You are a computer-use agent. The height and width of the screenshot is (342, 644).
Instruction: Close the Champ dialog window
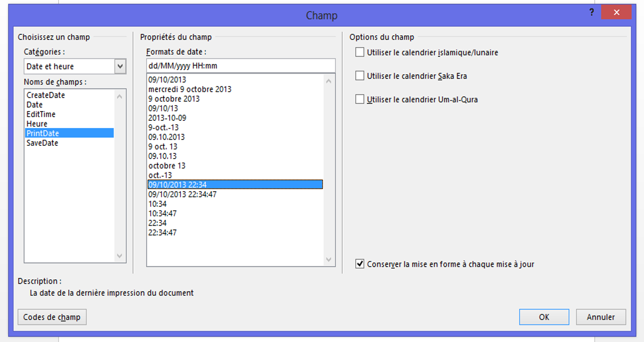point(616,13)
